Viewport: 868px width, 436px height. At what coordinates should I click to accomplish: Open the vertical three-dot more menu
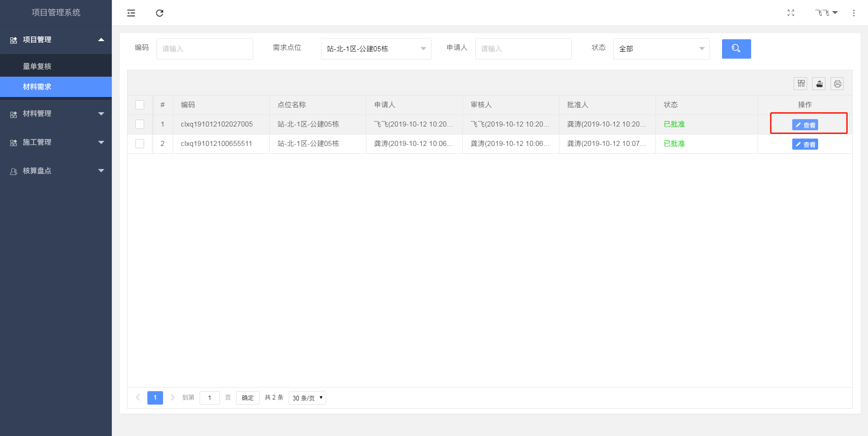tap(854, 13)
